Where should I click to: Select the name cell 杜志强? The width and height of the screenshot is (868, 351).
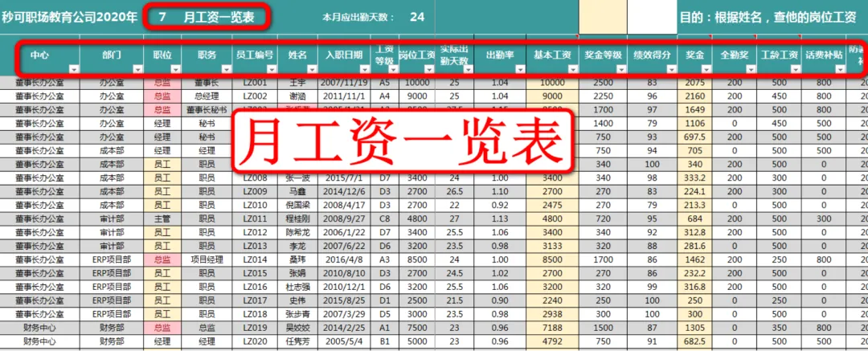coord(298,287)
